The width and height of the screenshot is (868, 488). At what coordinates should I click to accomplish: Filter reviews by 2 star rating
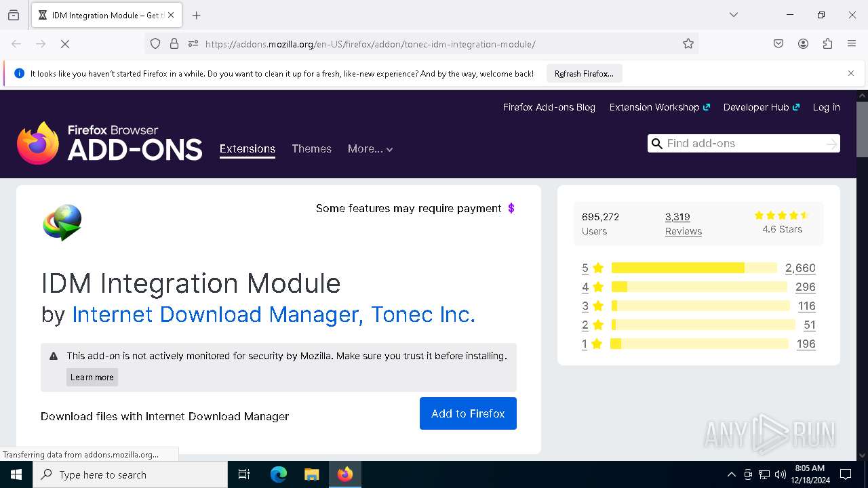coord(592,325)
